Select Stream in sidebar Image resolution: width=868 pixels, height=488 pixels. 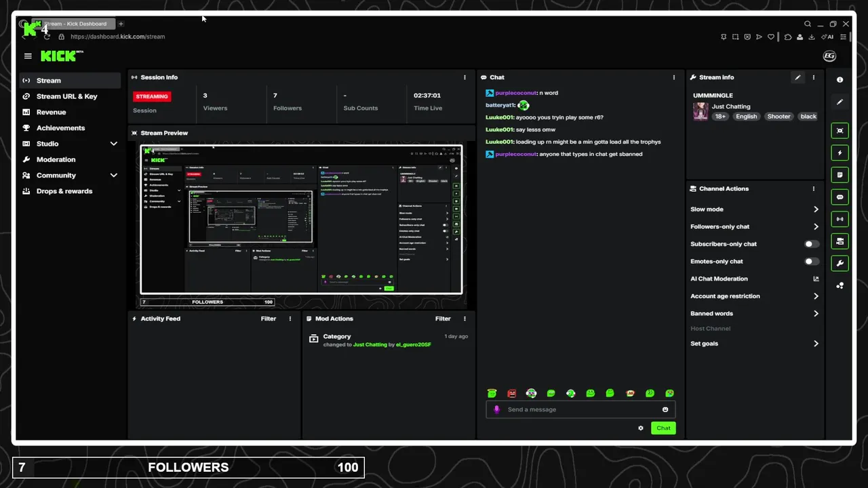pos(70,81)
